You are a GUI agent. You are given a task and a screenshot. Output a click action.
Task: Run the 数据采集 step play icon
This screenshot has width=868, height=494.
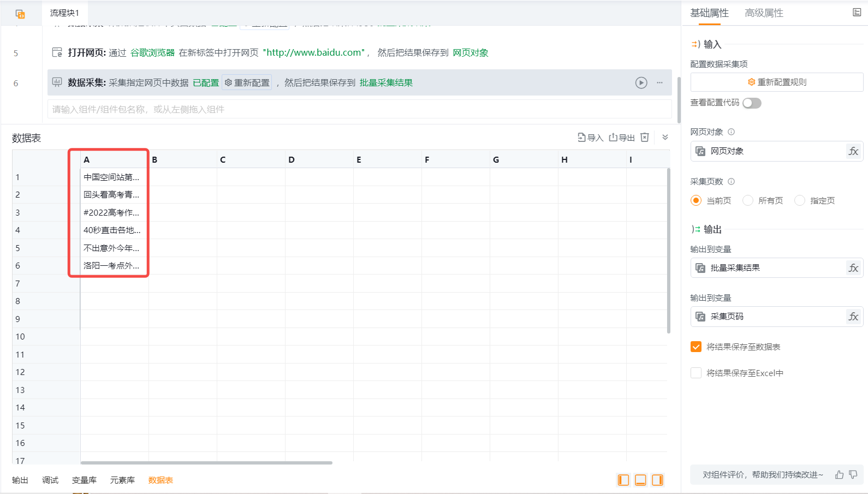click(x=641, y=82)
